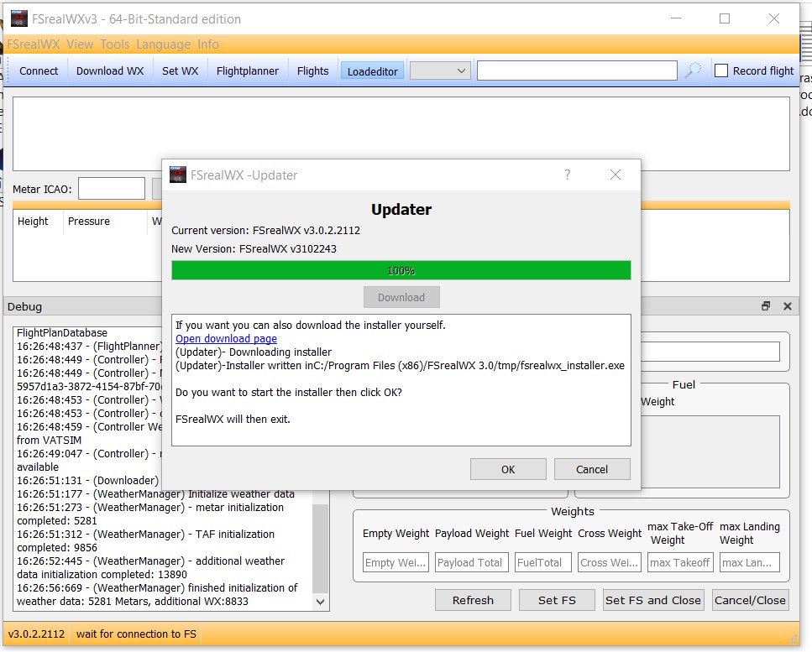The width and height of the screenshot is (812, 652).
Task: Click the 'completed: 5281' debug log line
Action: click(57, 521)
